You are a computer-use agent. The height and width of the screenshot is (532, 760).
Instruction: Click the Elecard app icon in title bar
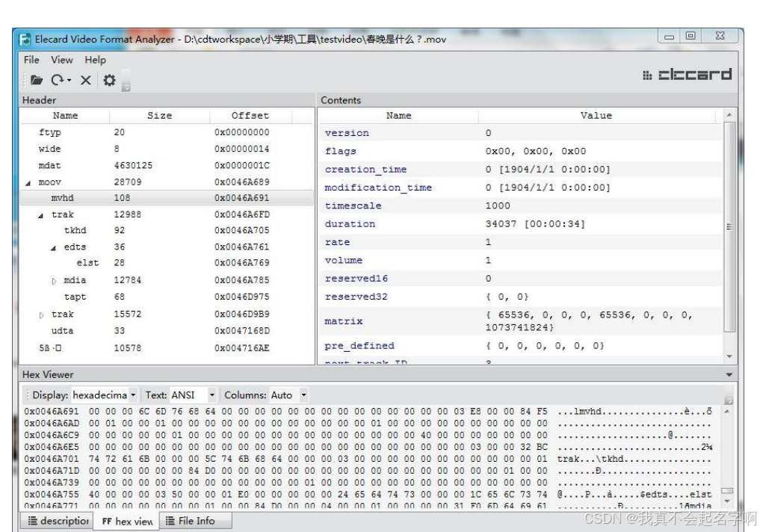pos(25,40)
